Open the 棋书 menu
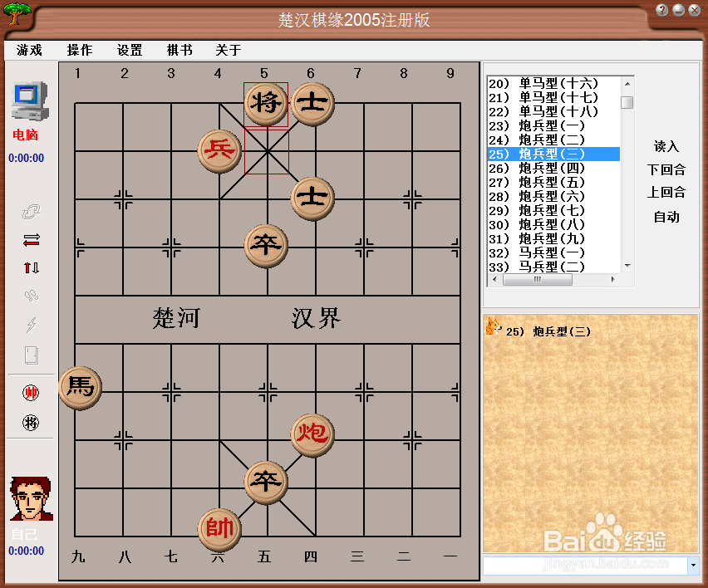 [x=179, y=50]
